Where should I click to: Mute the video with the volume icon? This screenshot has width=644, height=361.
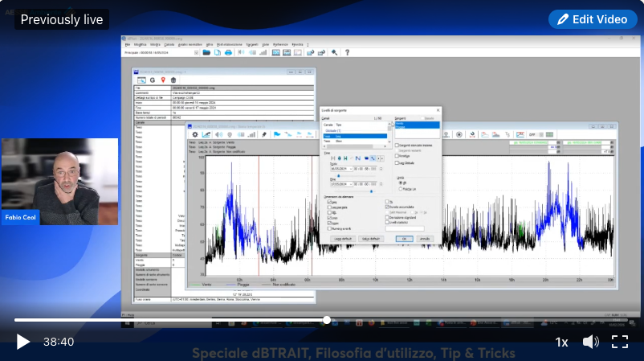click(x=591, y=342)
